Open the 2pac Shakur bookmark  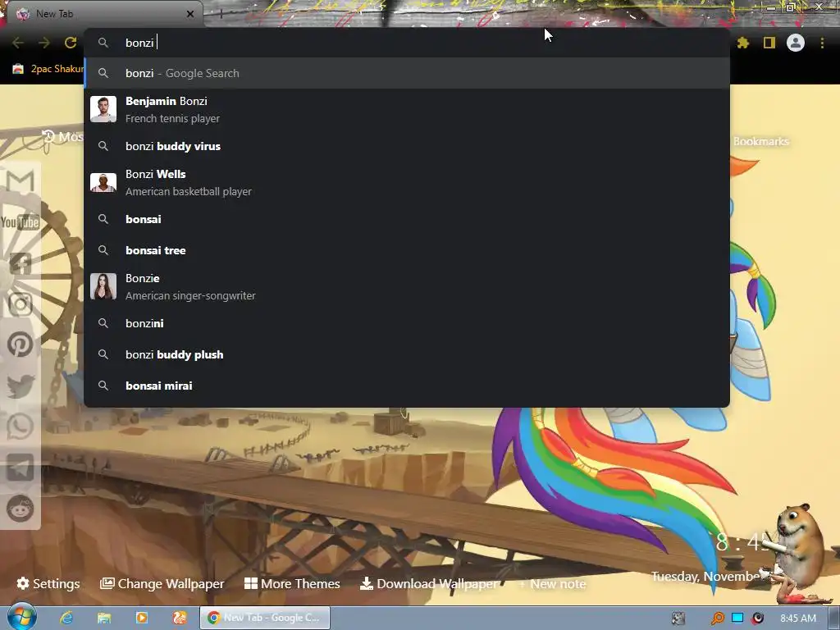(49, 69)
